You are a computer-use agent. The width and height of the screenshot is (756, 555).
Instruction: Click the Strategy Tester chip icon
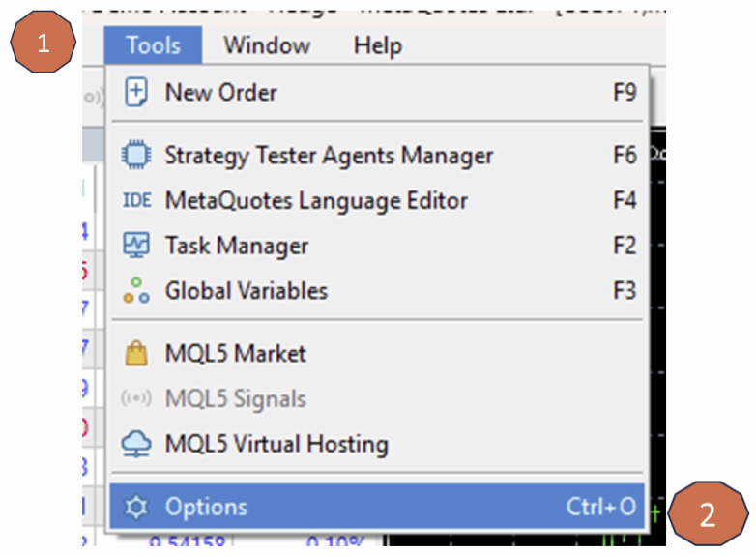(x=136, y=156)
